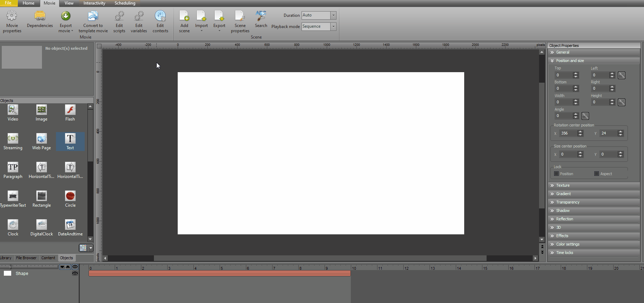
Task: Open the Content panel tab
Action: 48,258
